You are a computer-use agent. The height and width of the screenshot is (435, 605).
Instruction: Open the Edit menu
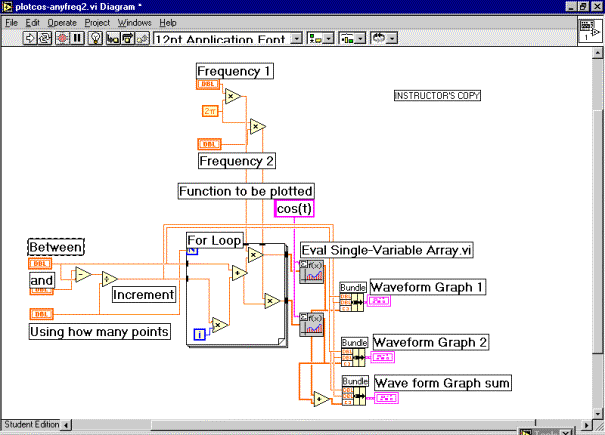coord(32,23)
